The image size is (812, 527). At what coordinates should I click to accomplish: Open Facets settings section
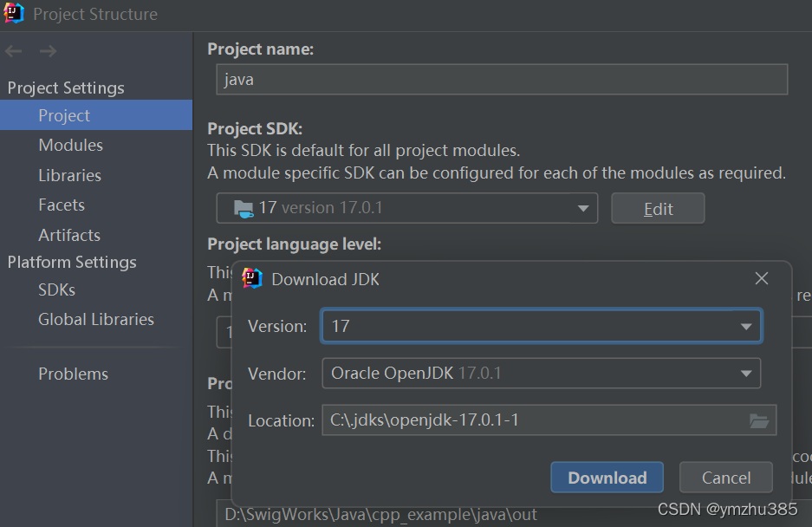coord(62,205)
